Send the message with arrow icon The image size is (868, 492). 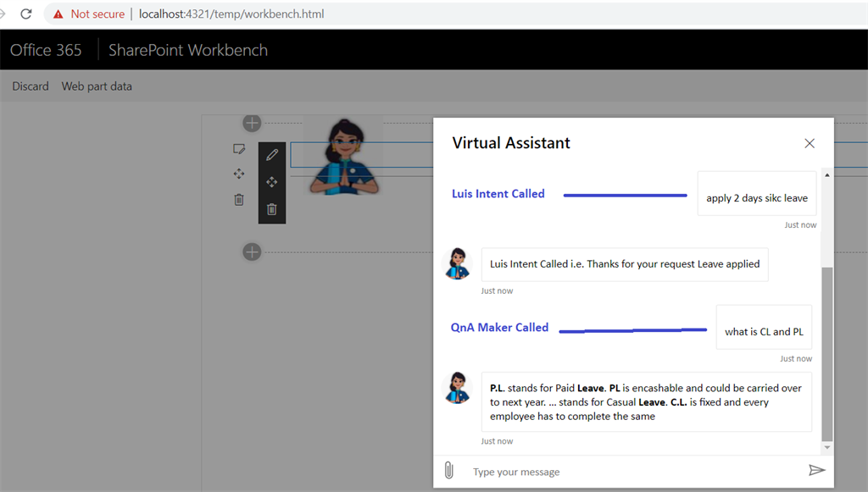pyautogui.click(x=816, y=471)
